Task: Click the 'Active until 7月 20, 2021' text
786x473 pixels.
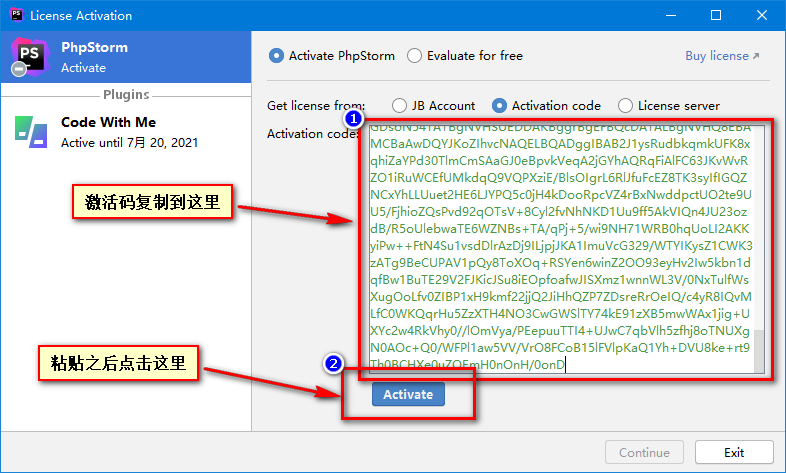Action: (129, 143)
